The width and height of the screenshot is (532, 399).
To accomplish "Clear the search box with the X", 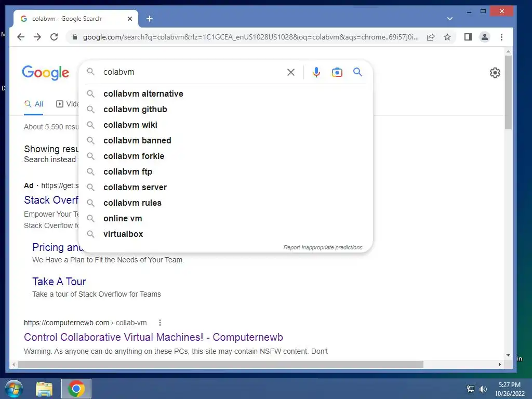I will click(291, 72).
